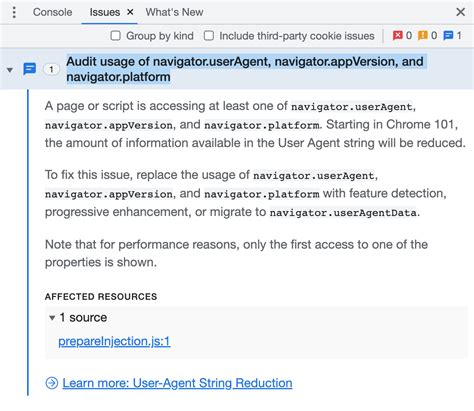
Task: Enable Include third-party cookie issues checkbox
Action: click(209, 36)
